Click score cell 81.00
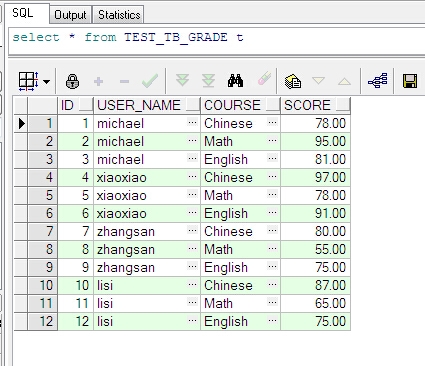425x366 pixels. 315,160
